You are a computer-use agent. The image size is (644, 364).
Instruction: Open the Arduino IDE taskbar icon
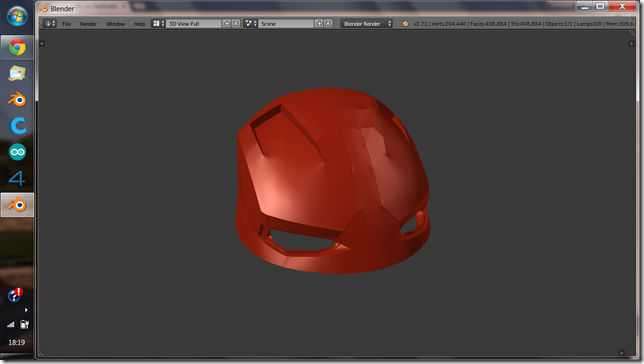coord(17,152)
